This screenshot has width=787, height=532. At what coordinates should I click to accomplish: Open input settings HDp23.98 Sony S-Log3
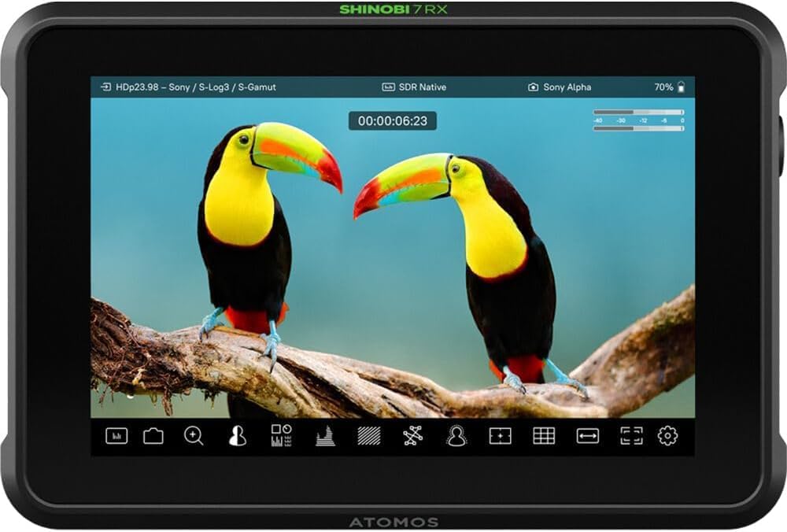[188, 87]
